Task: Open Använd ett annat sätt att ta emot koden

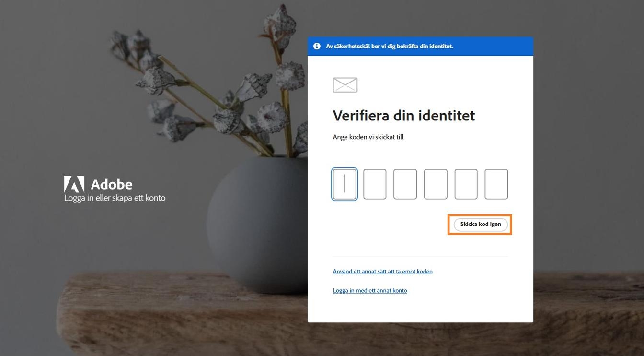Action: (382, 271)
